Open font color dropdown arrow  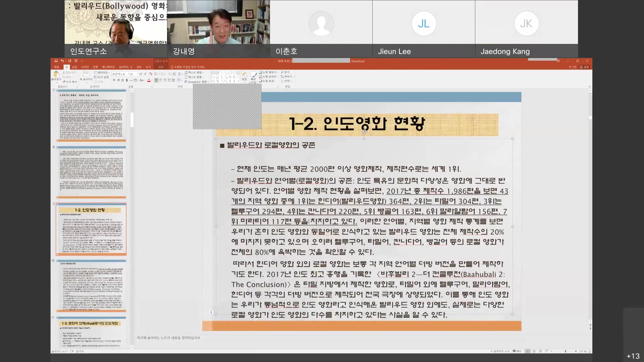(152, 80)
